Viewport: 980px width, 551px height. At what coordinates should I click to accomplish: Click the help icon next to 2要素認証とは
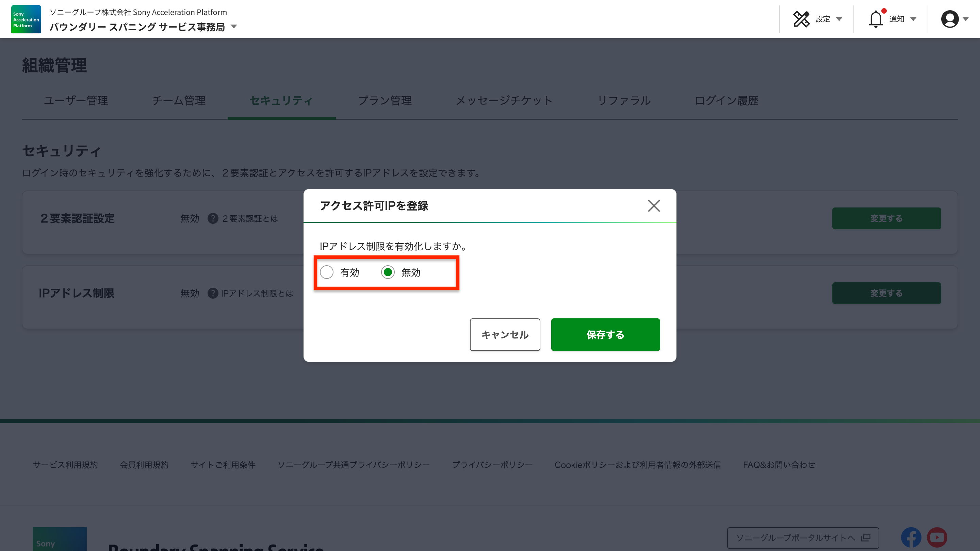coord(213,218)
